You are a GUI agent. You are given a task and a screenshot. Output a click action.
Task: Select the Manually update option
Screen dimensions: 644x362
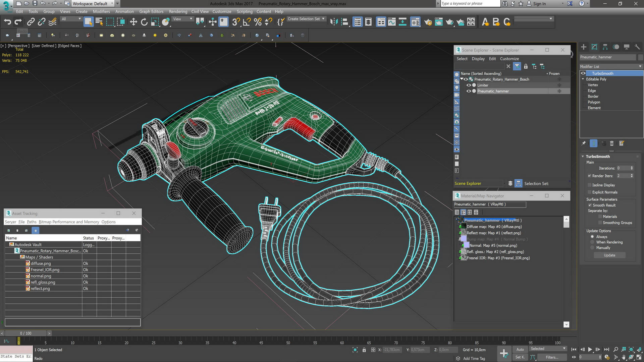pyautogui.click(x=592, y=248)
